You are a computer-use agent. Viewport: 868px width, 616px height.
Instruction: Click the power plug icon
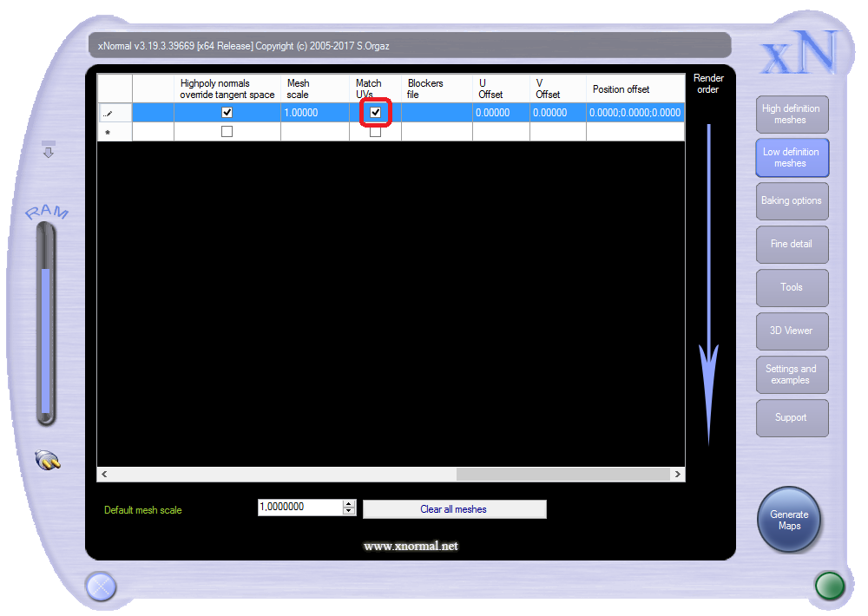tap(48, 460)
